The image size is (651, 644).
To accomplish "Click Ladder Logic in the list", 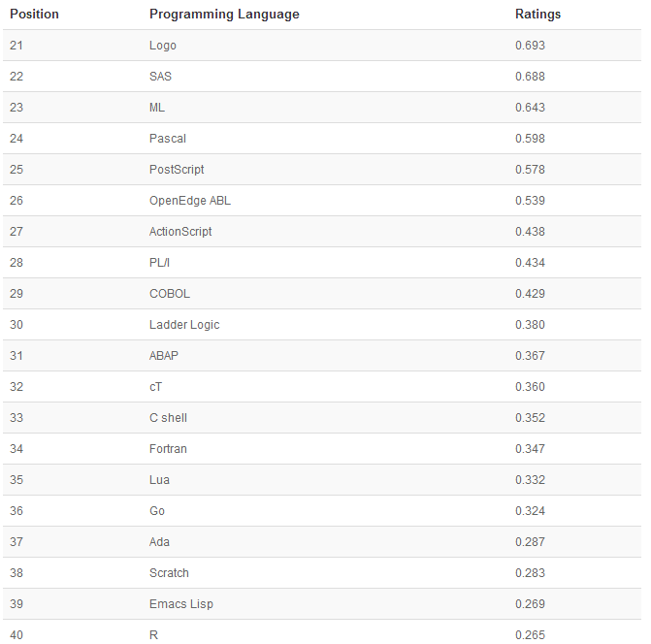I will pyautogui.click(x=184, y=325).
